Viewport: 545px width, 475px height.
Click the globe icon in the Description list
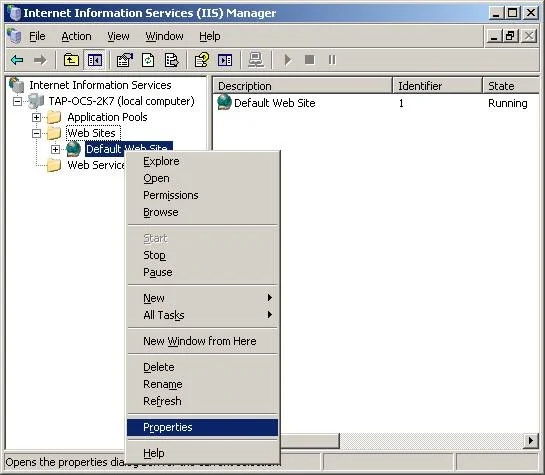click(224, 103)
